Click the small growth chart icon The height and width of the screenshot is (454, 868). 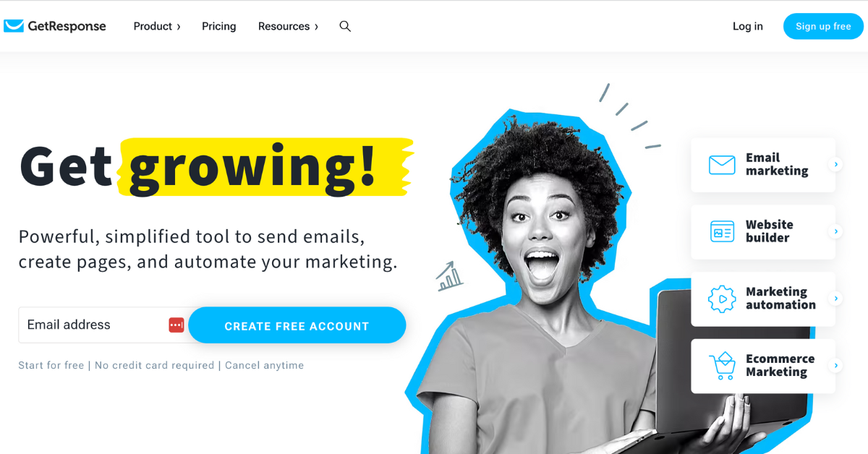[x=449, y=276]
